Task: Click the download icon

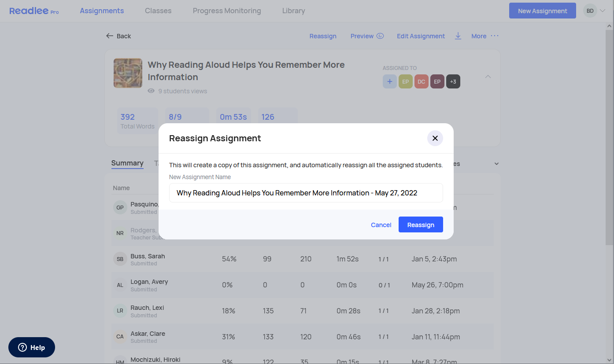Action: (458, 36)
